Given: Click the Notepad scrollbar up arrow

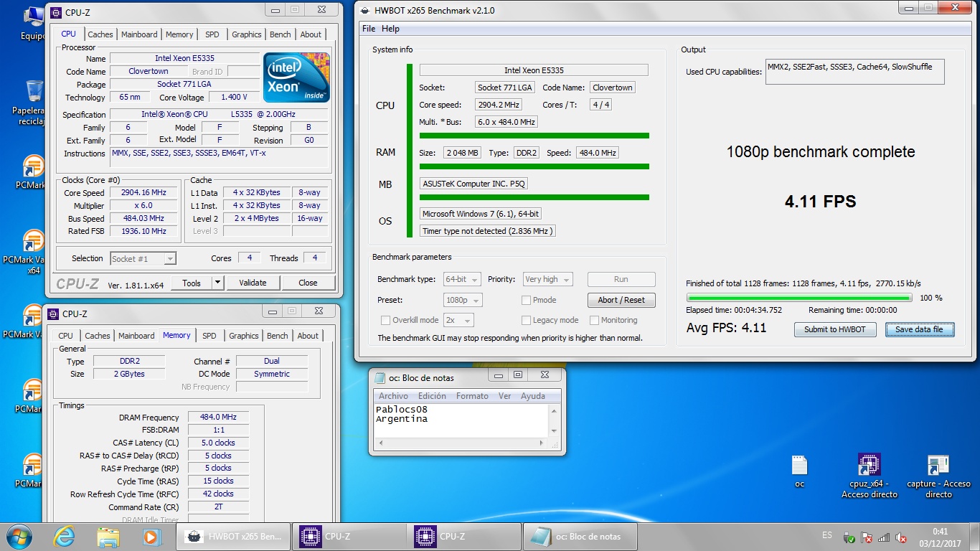Looking at the screenshot, I should click(x=553, y=410).
